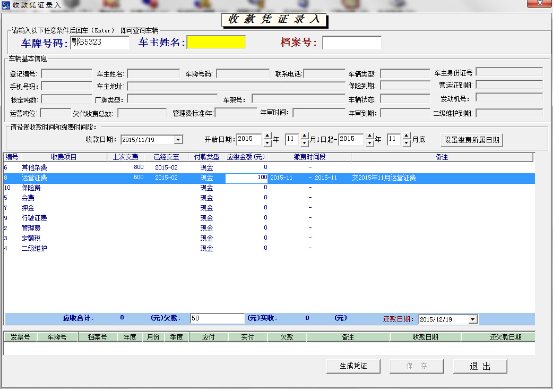Click the 欠款 amount field showing 50
554x389 pixels.
point(217,318)
